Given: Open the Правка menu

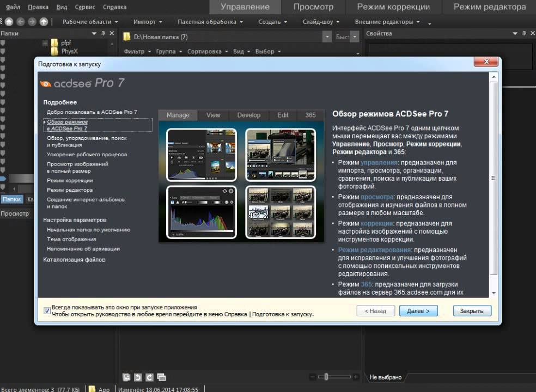Looking at the screenshot, I should click(38, 7).
